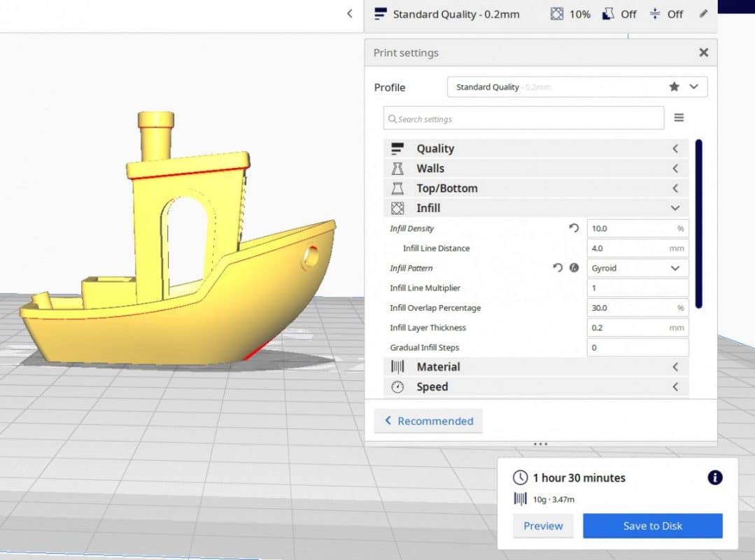Image resolution: width=755 pixels, height=560 pixels.
Task: Reset Infill Density with revert arrow
Action: pos(574,227)
